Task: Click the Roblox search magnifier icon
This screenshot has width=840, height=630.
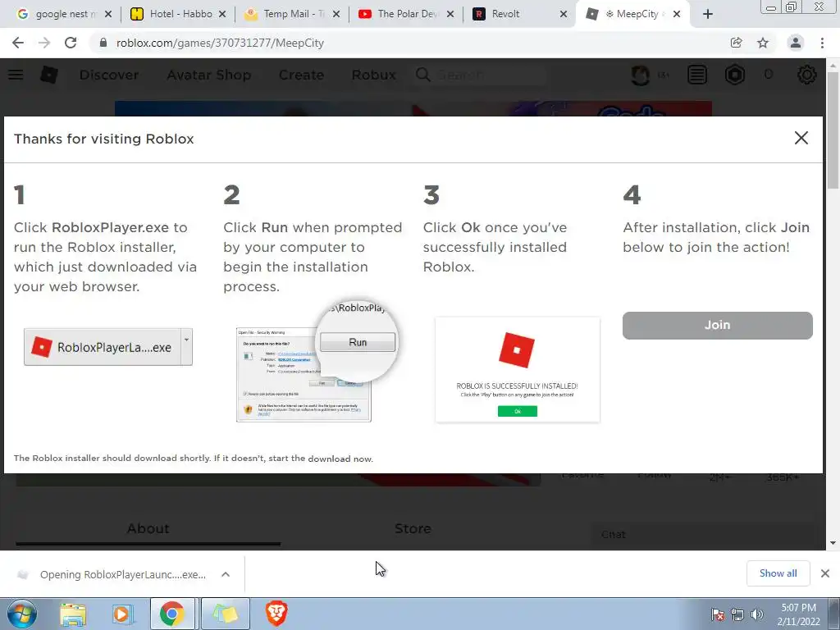Action: 423,75
